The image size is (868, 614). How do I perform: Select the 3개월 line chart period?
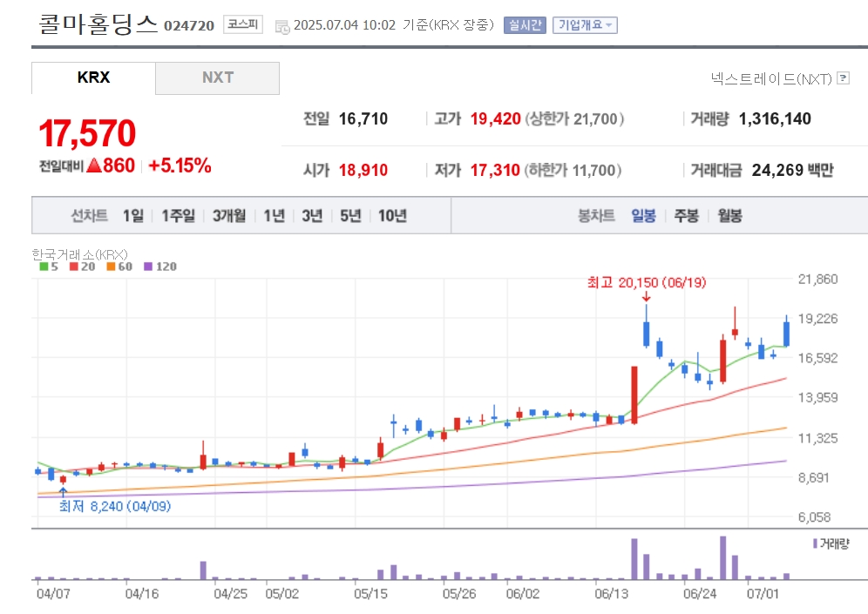click(x=229, y=215)
